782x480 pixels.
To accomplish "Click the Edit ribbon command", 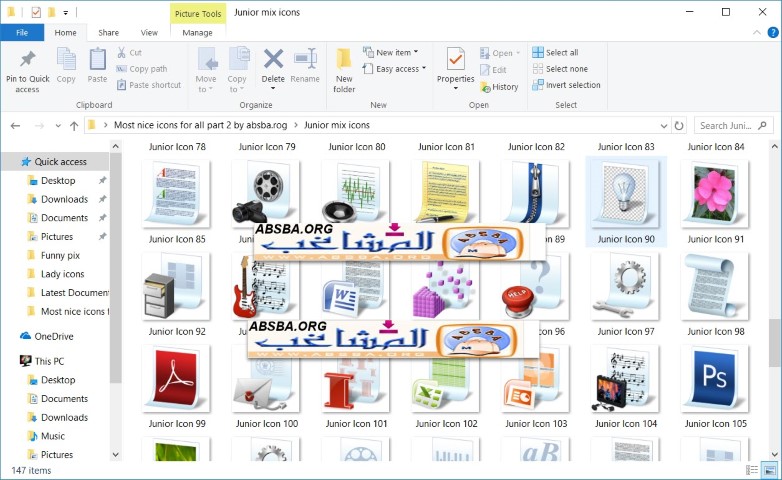I will point(493,70).
